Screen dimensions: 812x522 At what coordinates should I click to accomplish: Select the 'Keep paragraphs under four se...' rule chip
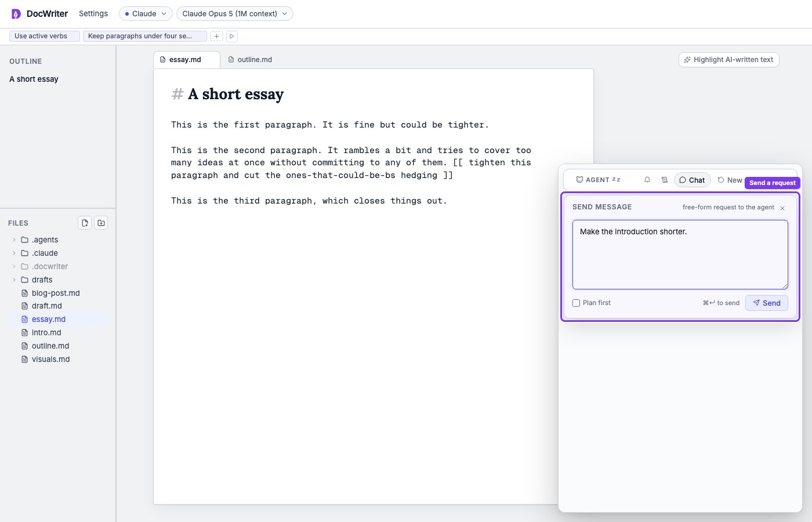(144, 36)
